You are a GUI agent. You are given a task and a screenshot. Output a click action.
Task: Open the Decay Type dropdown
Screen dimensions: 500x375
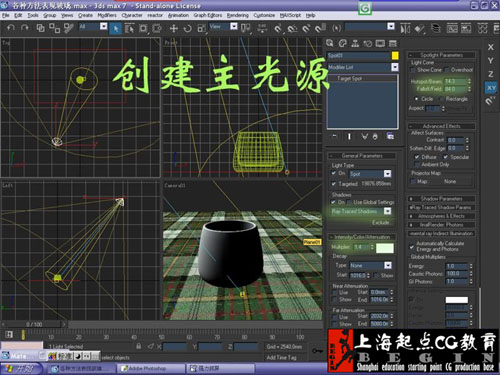tap(388, 265)
